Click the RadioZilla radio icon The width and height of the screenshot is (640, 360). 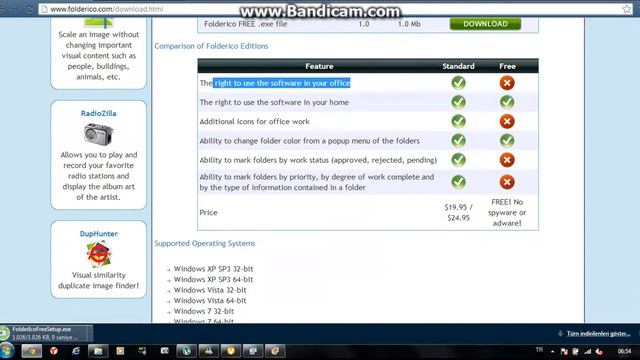(x=98, y=134)
